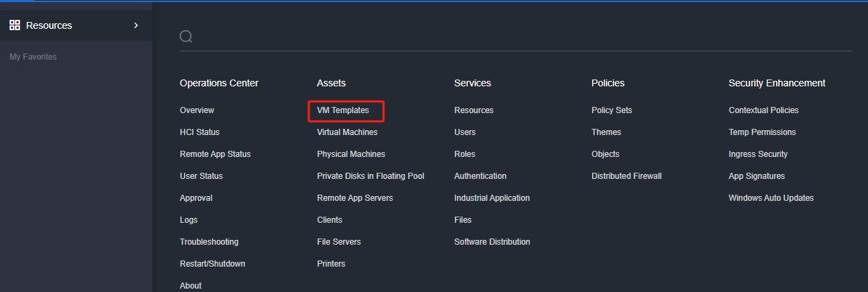This screenshot has width=868, height=292.
Task: Open Policy Sets
Action: click(611, 110)
